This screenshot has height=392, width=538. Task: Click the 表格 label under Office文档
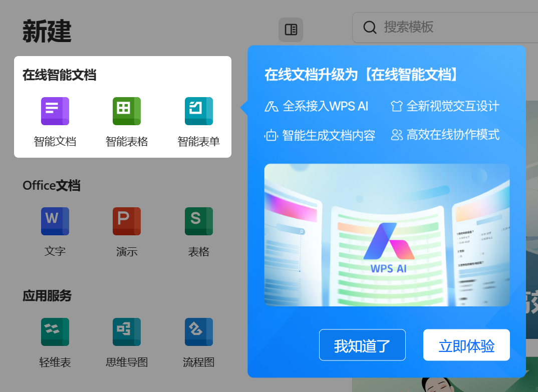tap(199, 251)
